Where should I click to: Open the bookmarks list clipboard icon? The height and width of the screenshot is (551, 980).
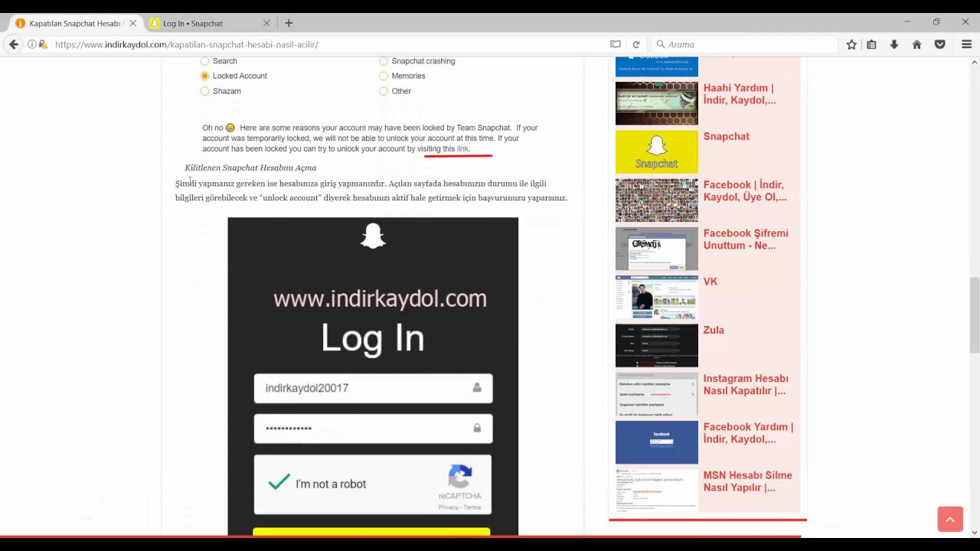(871, 44)
